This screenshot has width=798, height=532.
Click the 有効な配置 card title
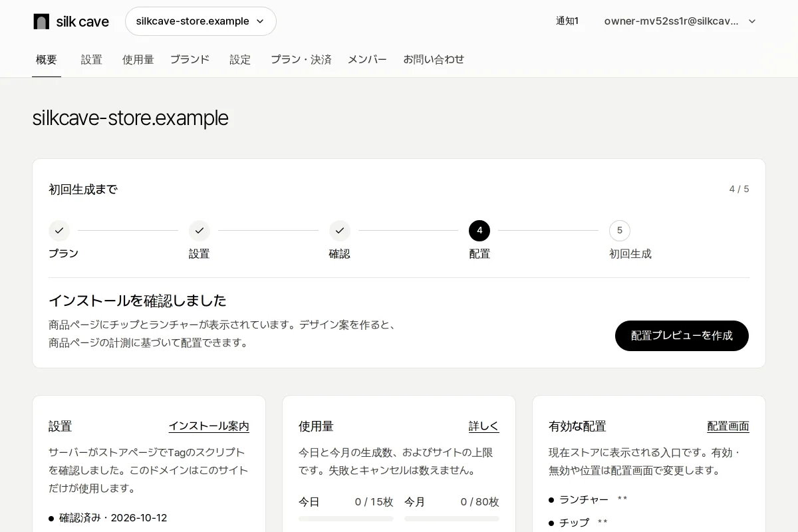(x=577, y=426)
